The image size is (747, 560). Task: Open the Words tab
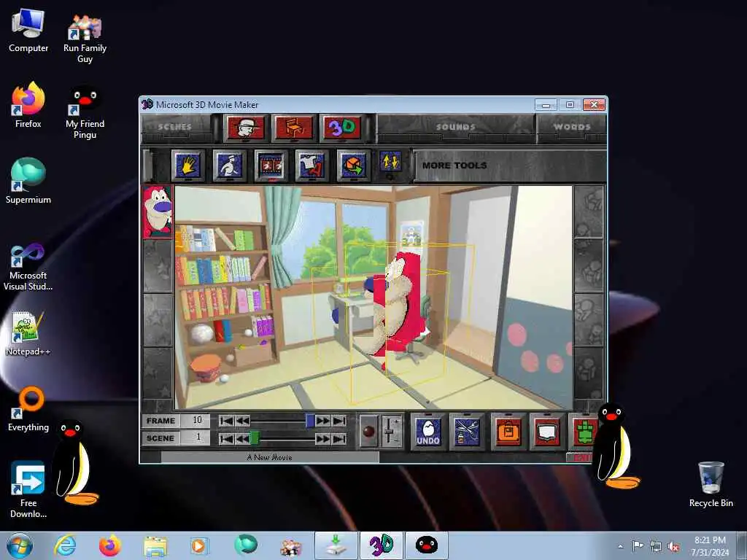[x=572, y=127]
